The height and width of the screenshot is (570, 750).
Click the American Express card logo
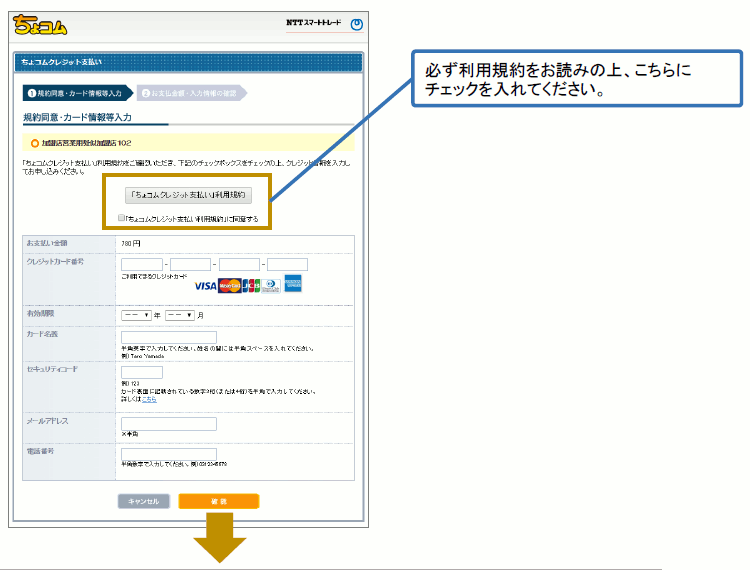coord(293,284)
